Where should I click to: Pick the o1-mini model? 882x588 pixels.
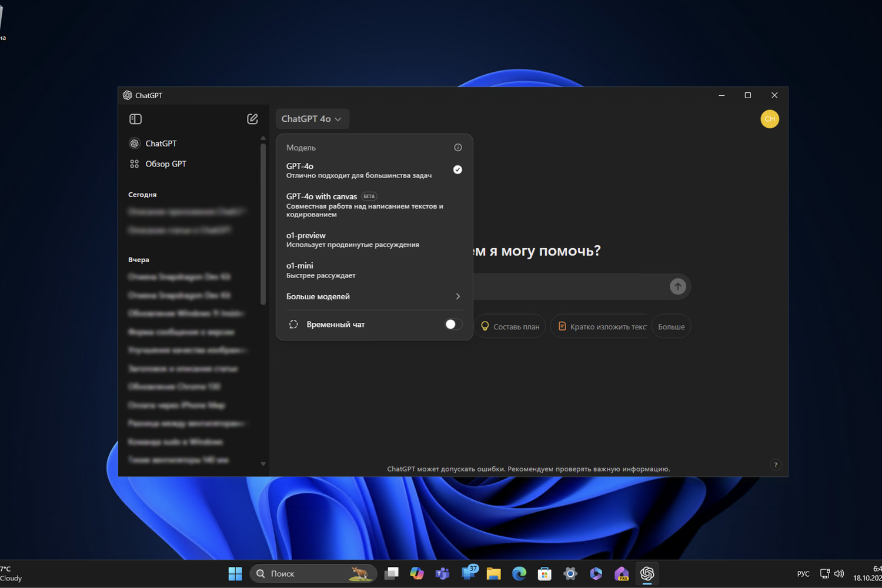click(375, 270)
